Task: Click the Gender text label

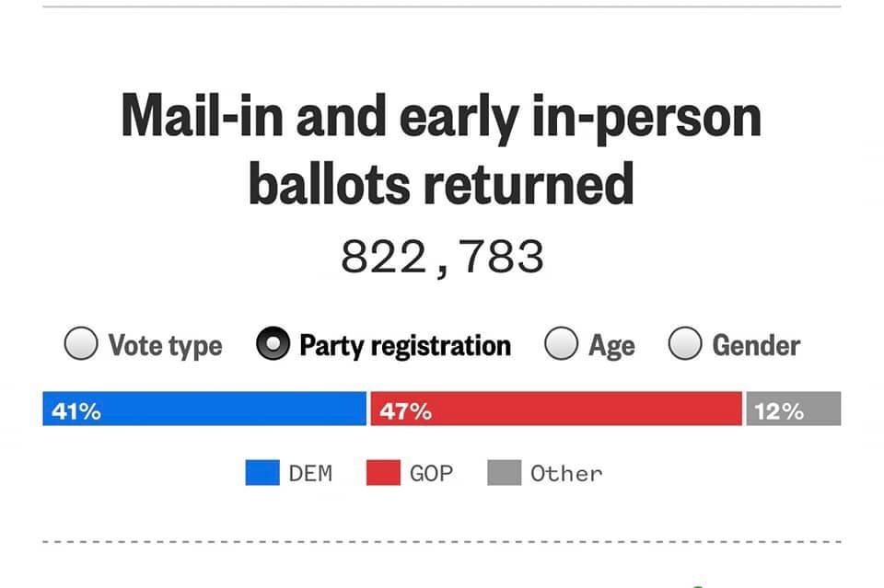Action: tap(756, 345)
